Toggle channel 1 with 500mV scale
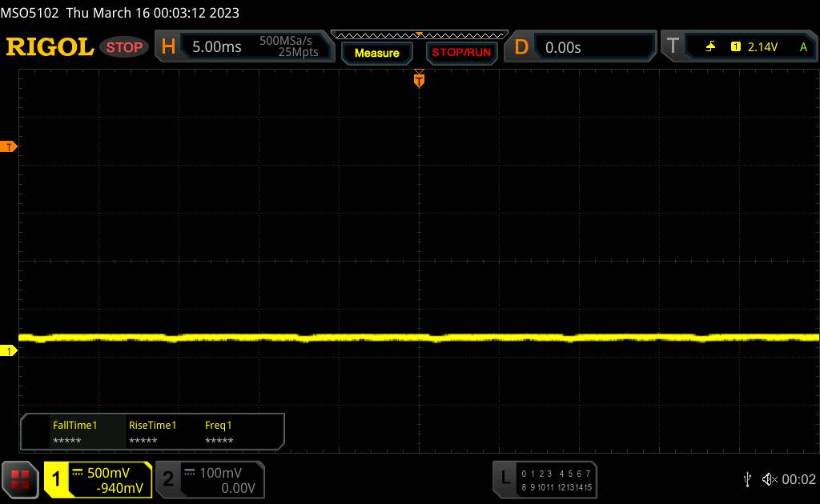The image size is (820, 504). [98, 479]
